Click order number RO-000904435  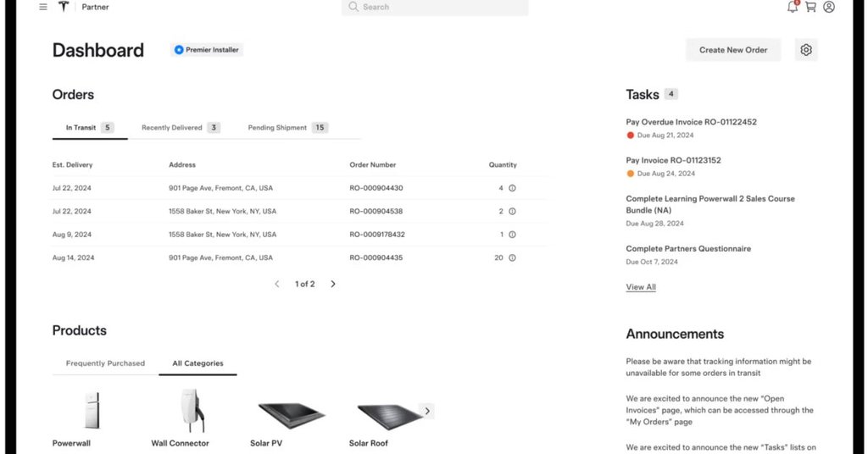(x=376, y=257)
